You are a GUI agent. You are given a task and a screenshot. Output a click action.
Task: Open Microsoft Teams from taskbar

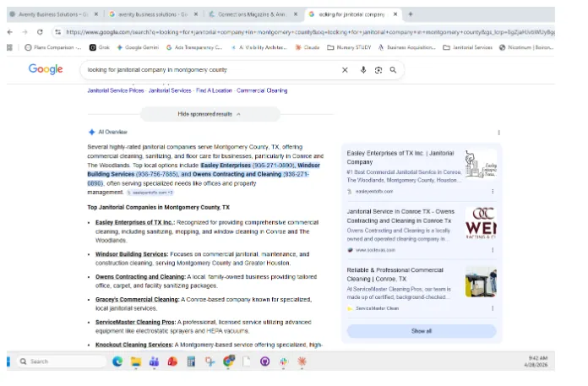tap(154, 362)
